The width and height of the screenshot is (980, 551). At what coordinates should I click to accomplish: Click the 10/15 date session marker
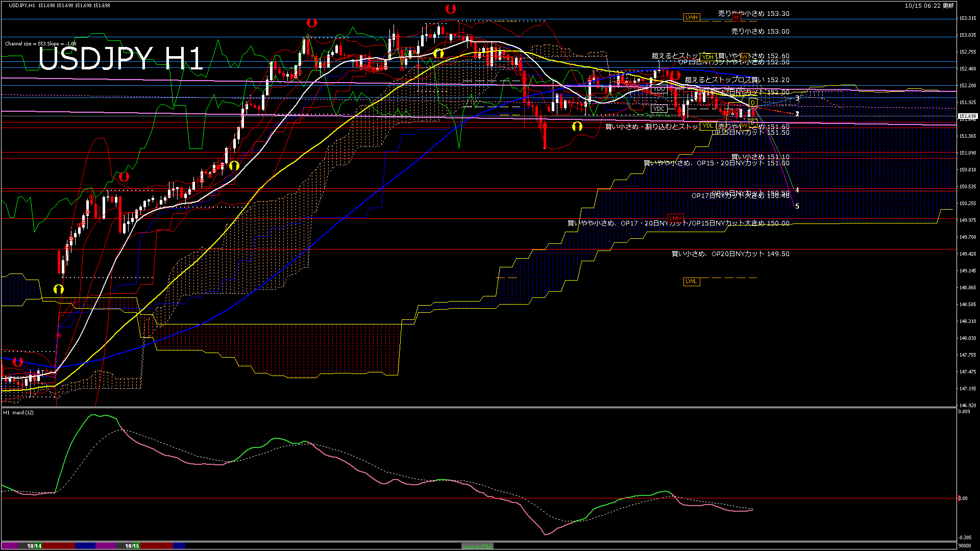[132, 546]
